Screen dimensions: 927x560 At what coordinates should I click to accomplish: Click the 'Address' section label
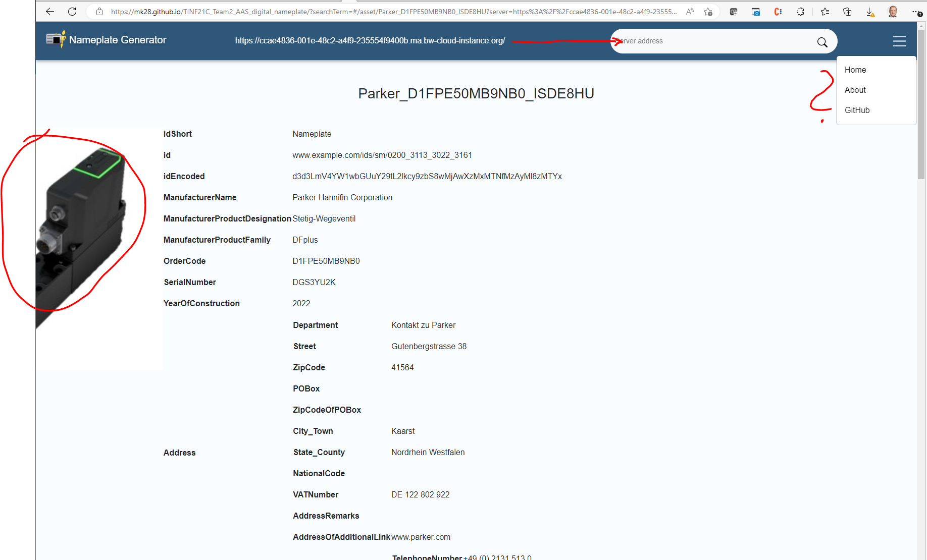pyautogui.click(x=179, y=453)
